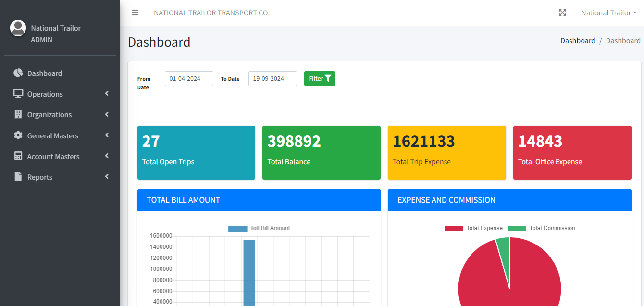Click the Reports file icon
644x306 pixels.
pyautogui.click(x=18, y=177)
